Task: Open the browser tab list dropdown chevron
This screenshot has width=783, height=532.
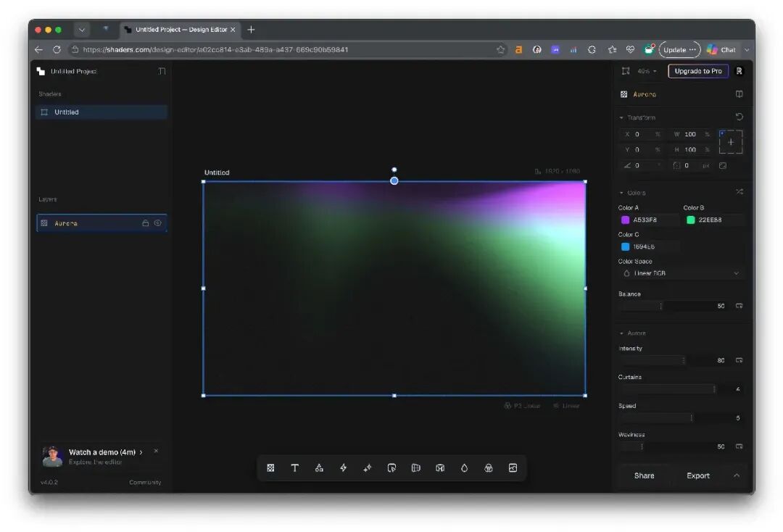Action: click(x=82, y=30)
